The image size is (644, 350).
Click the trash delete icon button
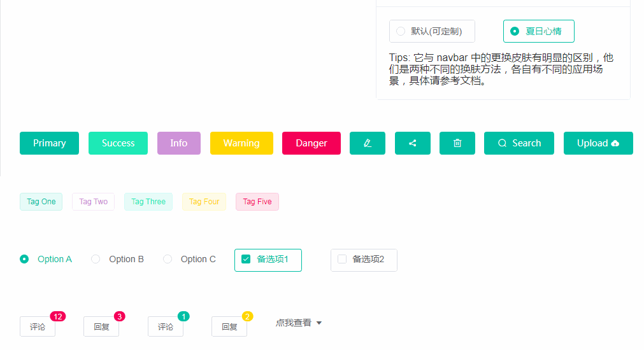point(457,143)
